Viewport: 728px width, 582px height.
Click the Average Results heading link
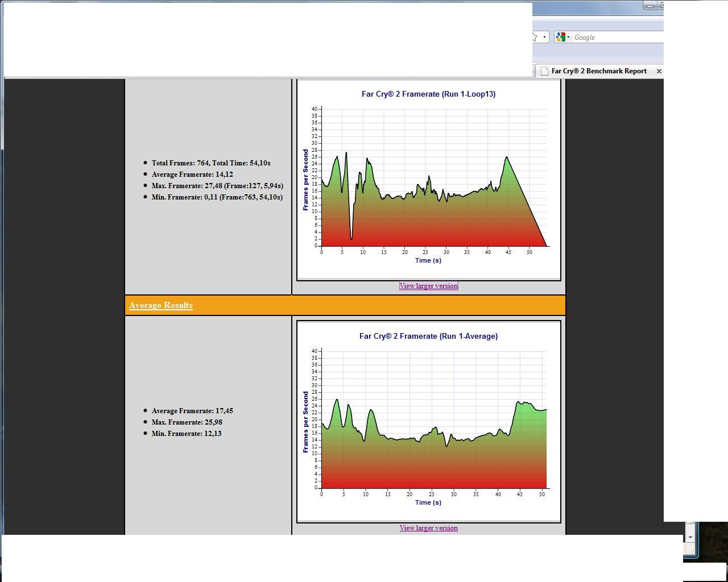[x=161, y=305]
